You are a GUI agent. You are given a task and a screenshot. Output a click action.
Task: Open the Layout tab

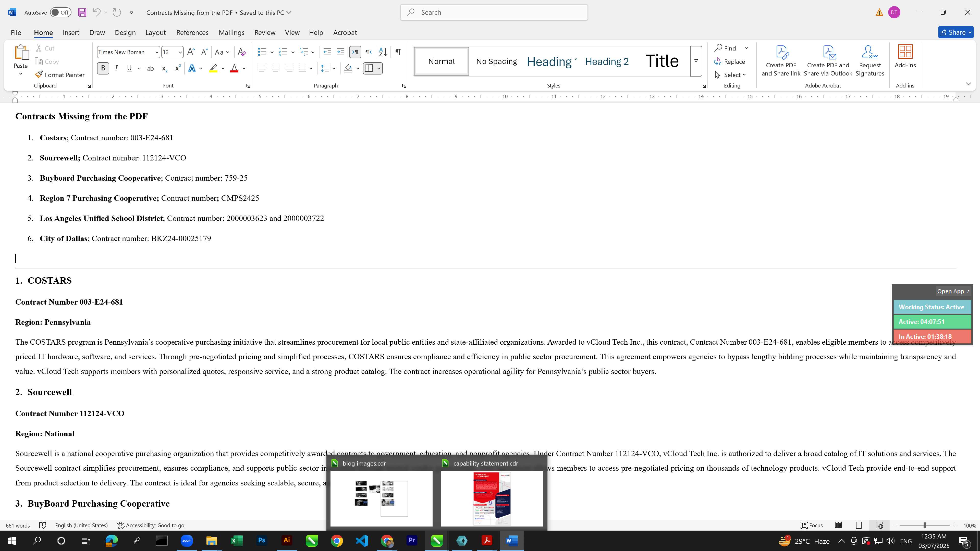(156, 32)
